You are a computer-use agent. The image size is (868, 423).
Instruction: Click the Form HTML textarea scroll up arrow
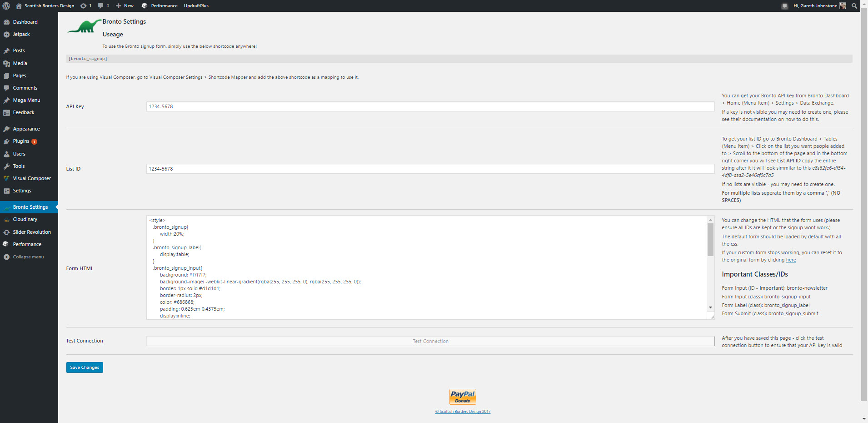click(710, 220)
